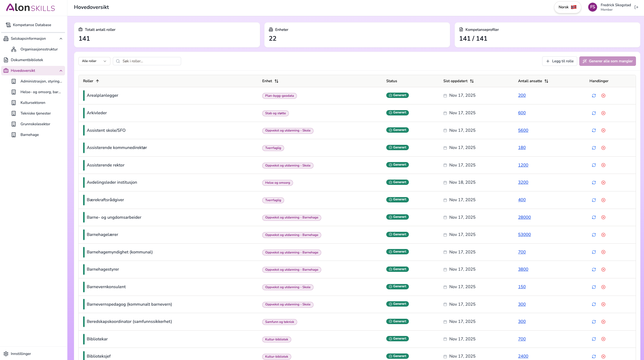This screenshot has width=644, height=360.
Task: Collapse the Selskapsinformasjon section
Action: (61, 39)
